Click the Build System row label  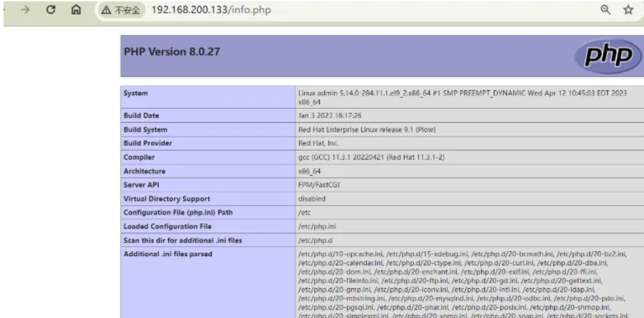pyautogui.click(x=145, y=129)
